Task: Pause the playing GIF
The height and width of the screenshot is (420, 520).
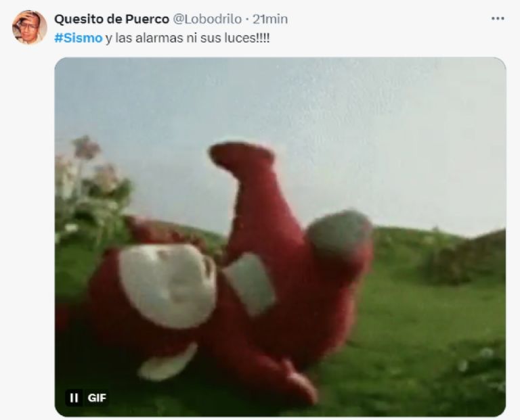Action: point(74,398)
